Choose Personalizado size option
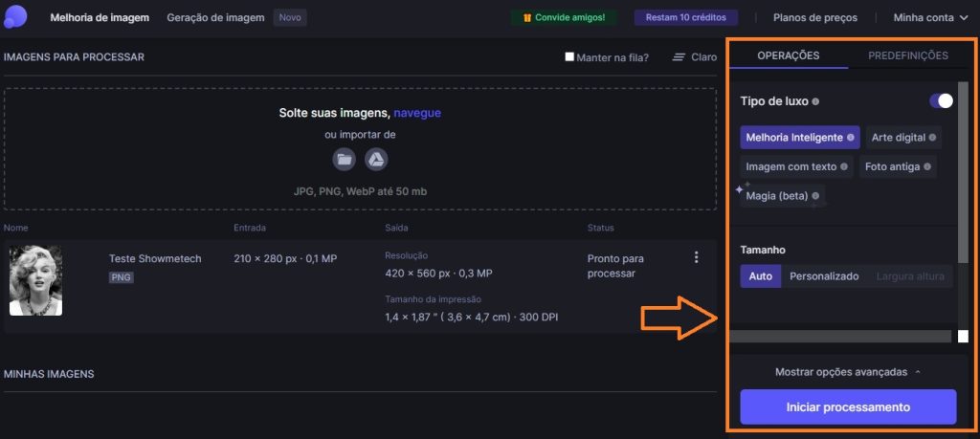Viewport: 980px width, 439px height. click(823, 276)
